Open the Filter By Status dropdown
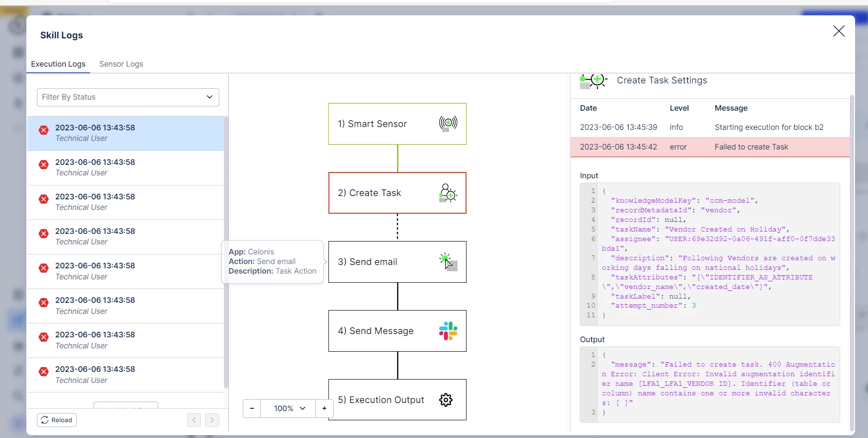This screenshot has height=438, width=868. tap(128, 97)
